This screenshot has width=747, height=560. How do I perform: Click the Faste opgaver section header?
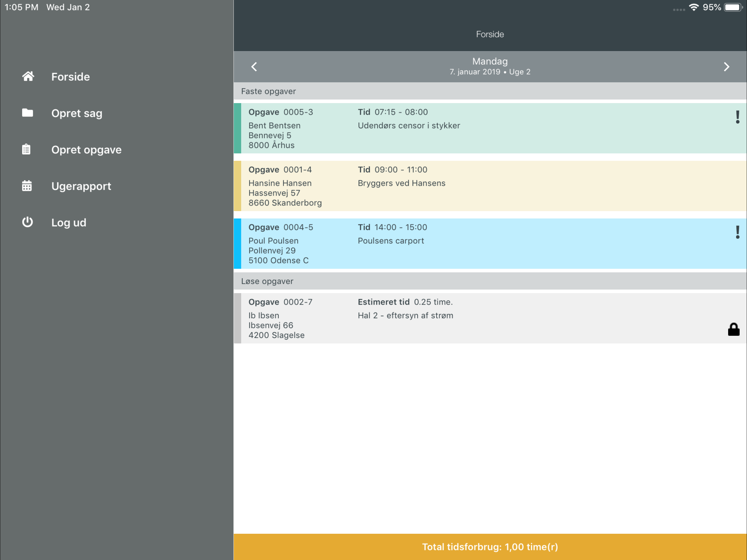coord(490,91)
